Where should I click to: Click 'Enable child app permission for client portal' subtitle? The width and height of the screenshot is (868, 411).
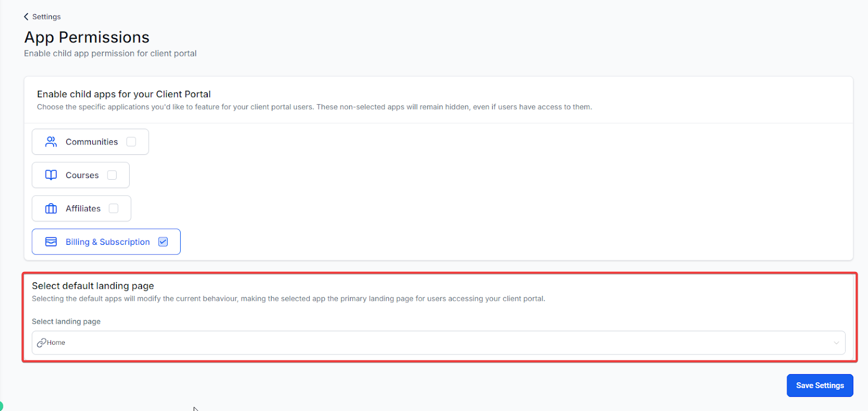pyautogui.click(x=110, y=53)
